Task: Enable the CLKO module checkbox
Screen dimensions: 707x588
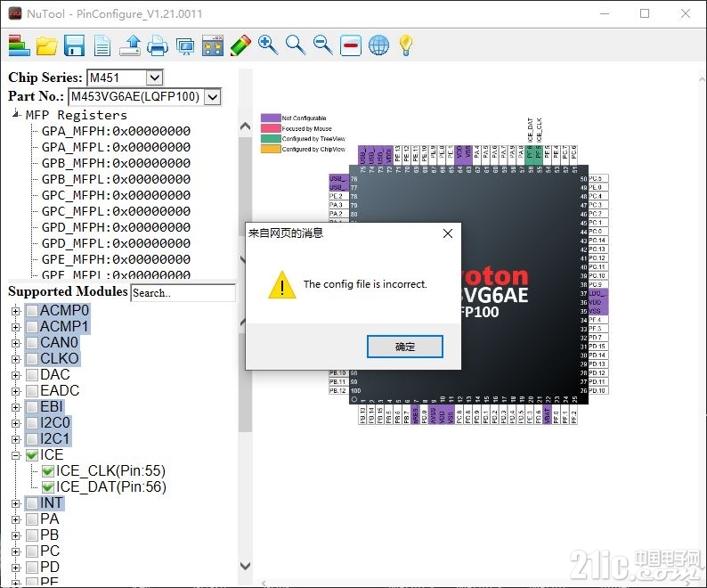Action: [32, 359]
